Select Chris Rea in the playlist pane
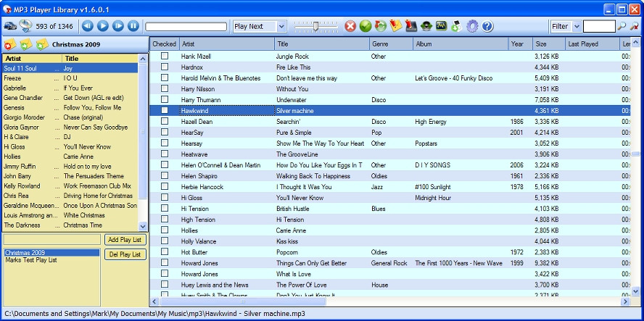 [x=70, y=196]
